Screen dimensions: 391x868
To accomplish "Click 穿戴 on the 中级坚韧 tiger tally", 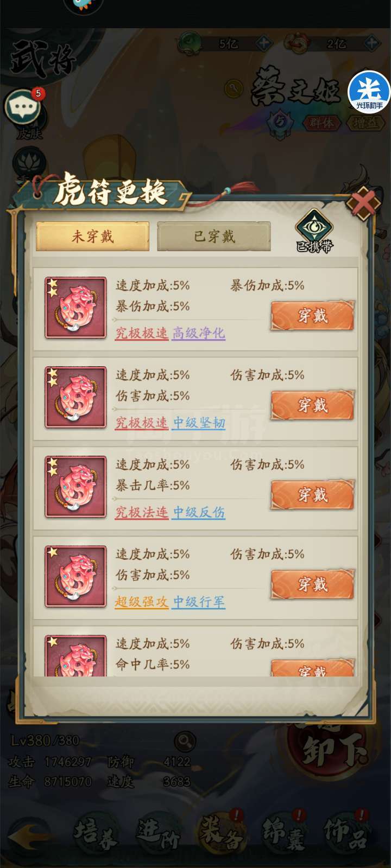I will tap(312, 405).
